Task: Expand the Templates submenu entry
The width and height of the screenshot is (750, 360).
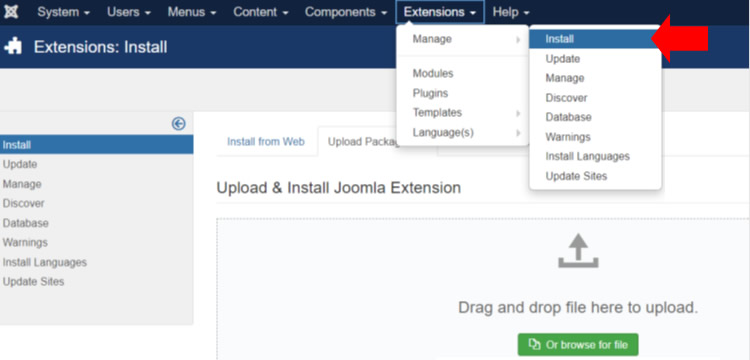Action: click(x=463, y=113)
